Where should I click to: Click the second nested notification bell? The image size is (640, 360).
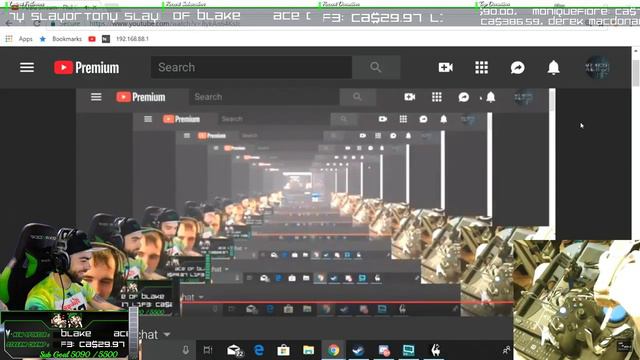coord(491,97)
